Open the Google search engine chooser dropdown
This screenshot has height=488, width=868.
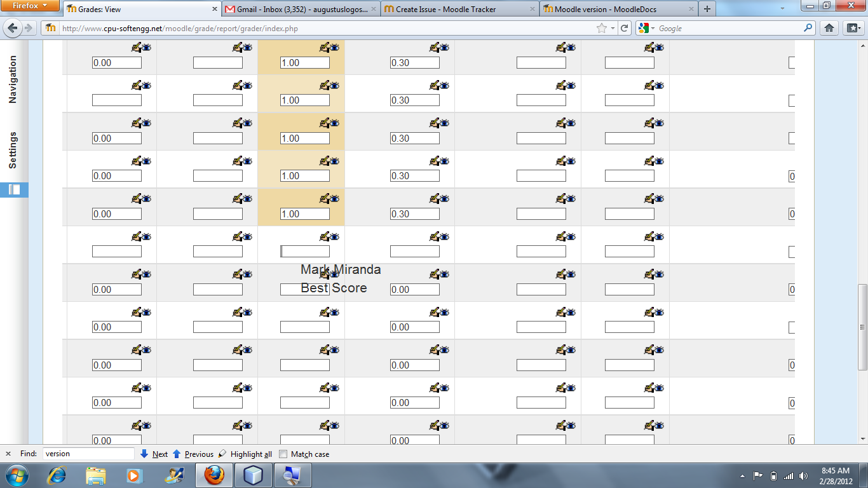[x=646, y=28]
